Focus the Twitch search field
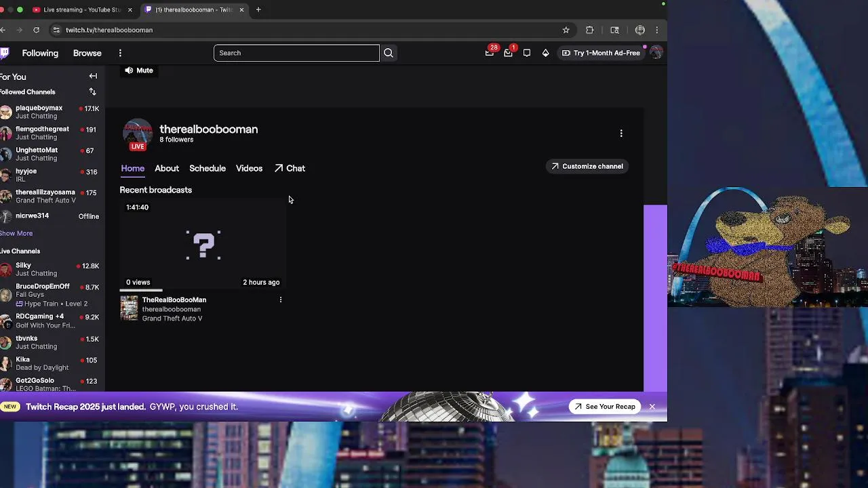868x488 pixels. point(296,53)
